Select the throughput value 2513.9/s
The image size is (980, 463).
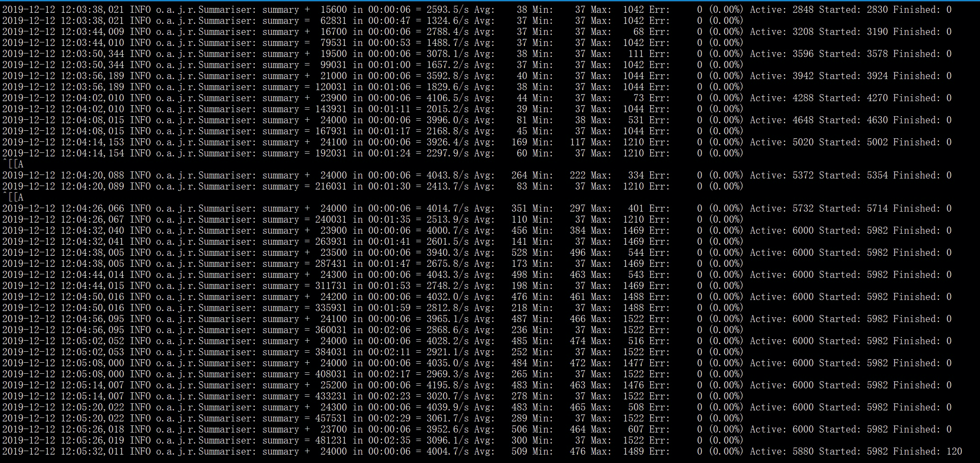point(447,220)
